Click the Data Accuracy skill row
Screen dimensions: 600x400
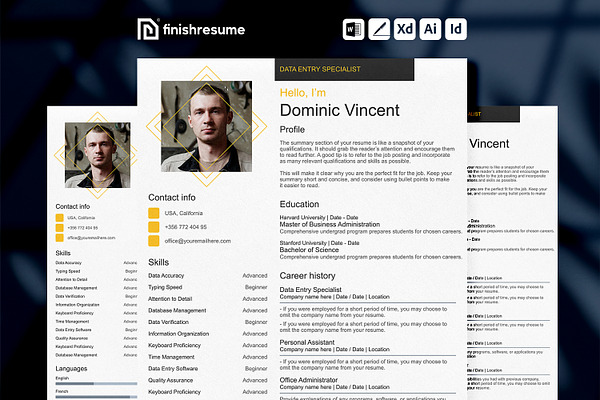coord(208,276)
